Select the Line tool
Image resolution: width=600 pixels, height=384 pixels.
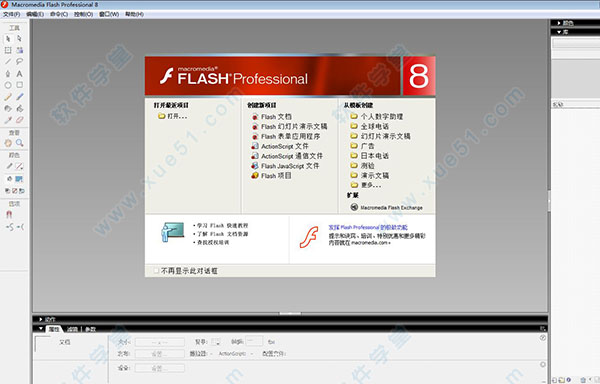[x=8, y=62]
